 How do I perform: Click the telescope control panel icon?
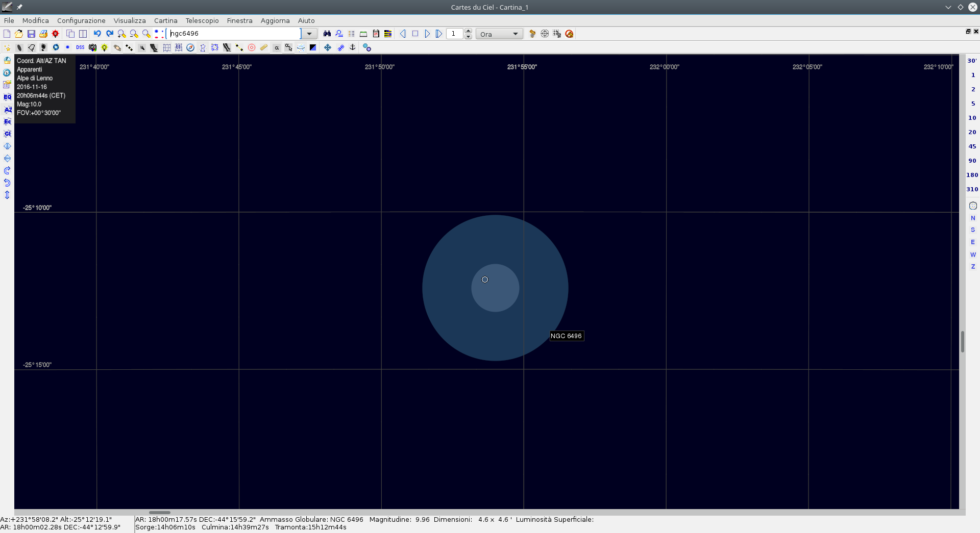pos(532,34)
